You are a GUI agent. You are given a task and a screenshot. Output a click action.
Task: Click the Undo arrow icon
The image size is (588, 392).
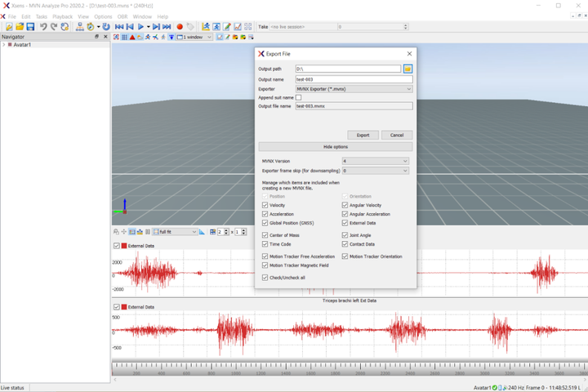pyautogui.click(x=43, y=27)
